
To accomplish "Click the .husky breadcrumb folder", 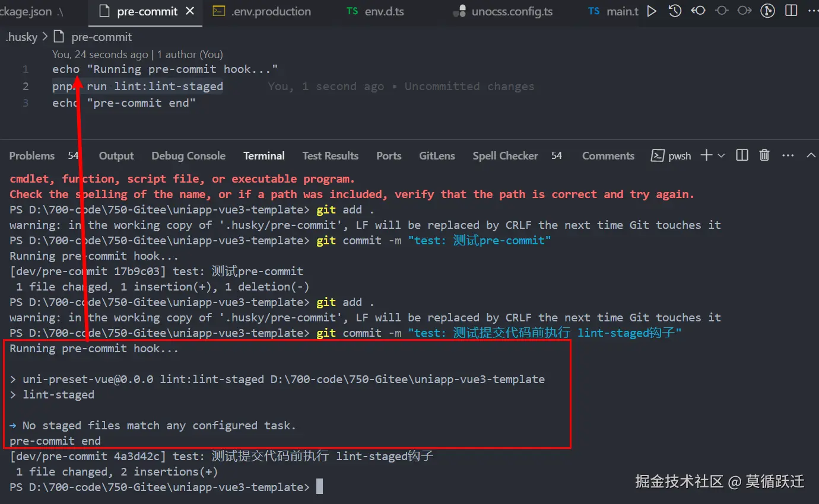I will 21,37.
